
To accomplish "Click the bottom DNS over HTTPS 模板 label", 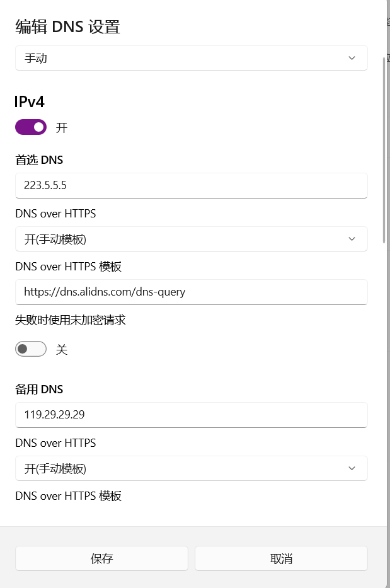I will tap(68, 496).
